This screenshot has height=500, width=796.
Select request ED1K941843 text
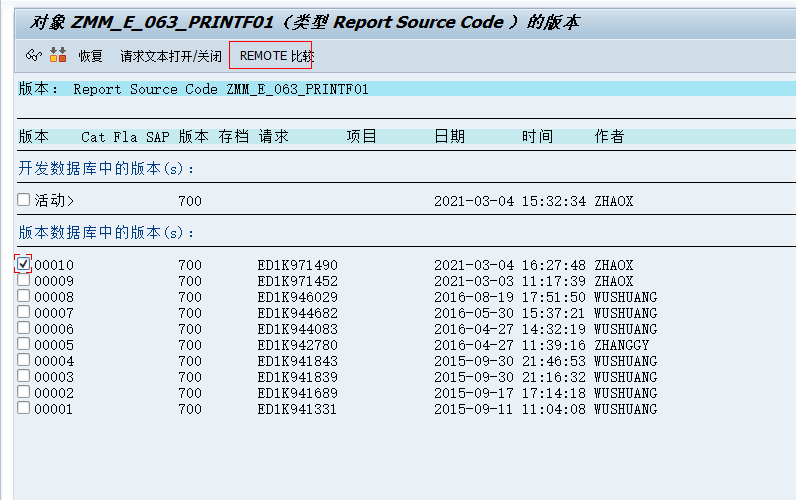coord(297,361)
